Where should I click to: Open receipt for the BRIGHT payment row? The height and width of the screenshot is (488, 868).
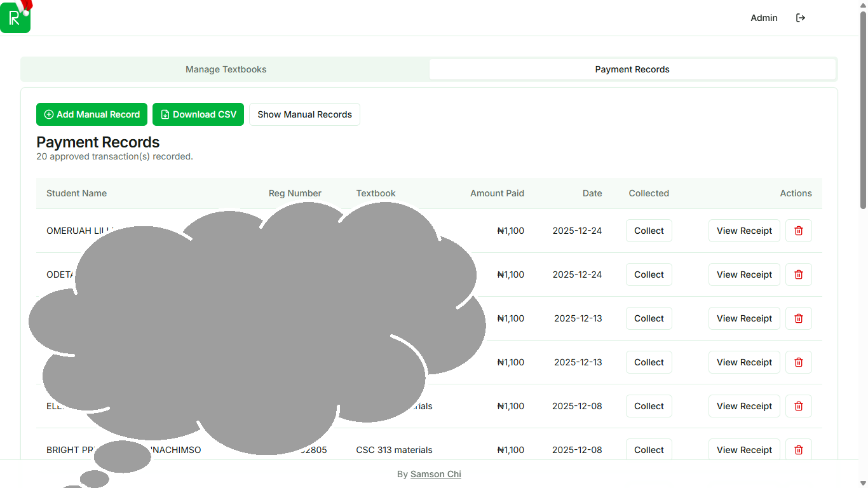(x=744, y=450)
